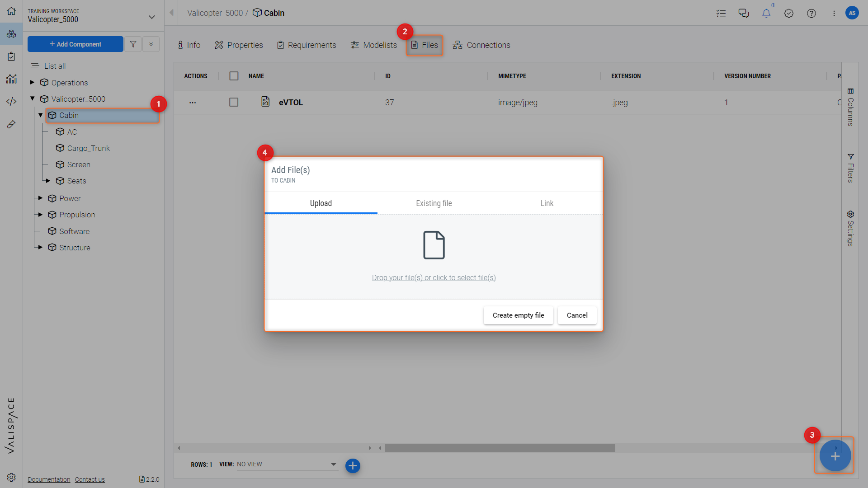Expand the Propulsion tree node
The width and height of the screenshot is (868, 488).
40,215
